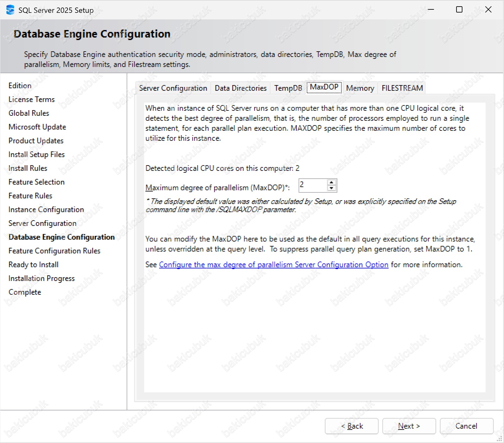
Task: Select the Microsoft Update step
Action: (x=37, y=127)
